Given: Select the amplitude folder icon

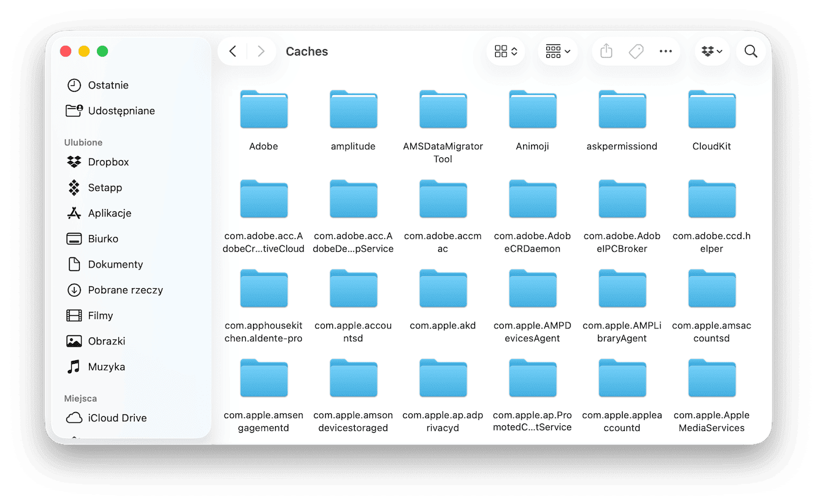Looking at the screenshot, I should point(354,110).
